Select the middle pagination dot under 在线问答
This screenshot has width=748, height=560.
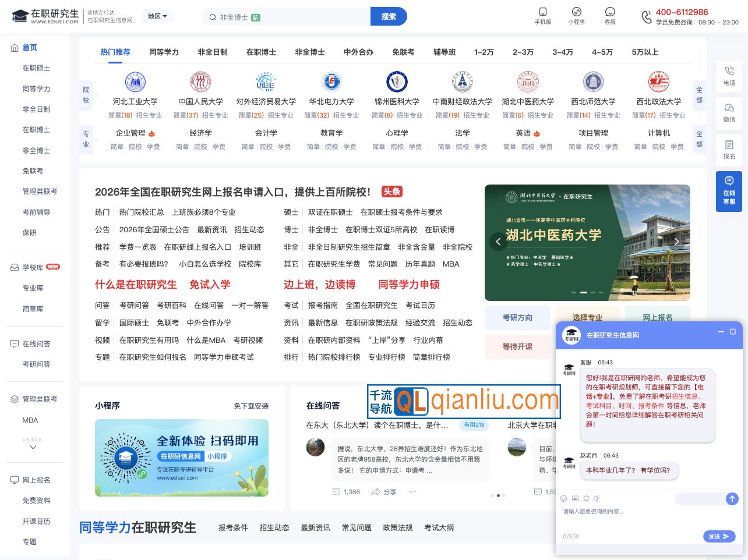point(498,495)
